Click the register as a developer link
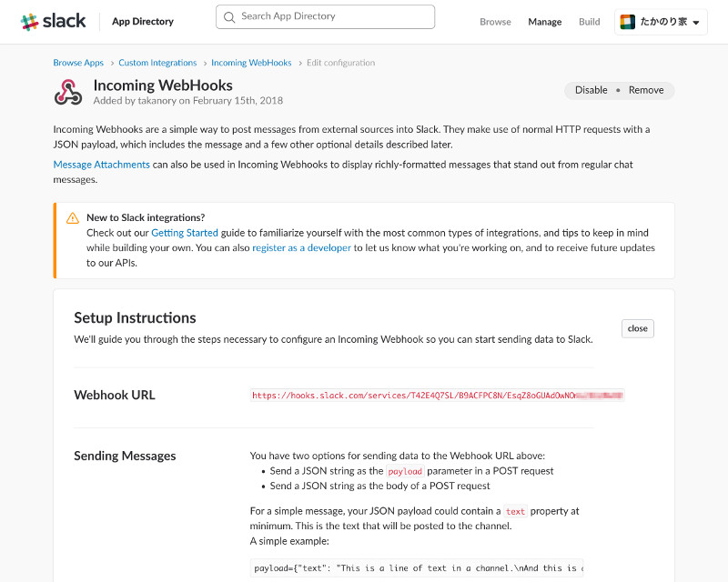The width and height of the screenshot is (728, 582). pyautogui.click(x=301, y=248)
